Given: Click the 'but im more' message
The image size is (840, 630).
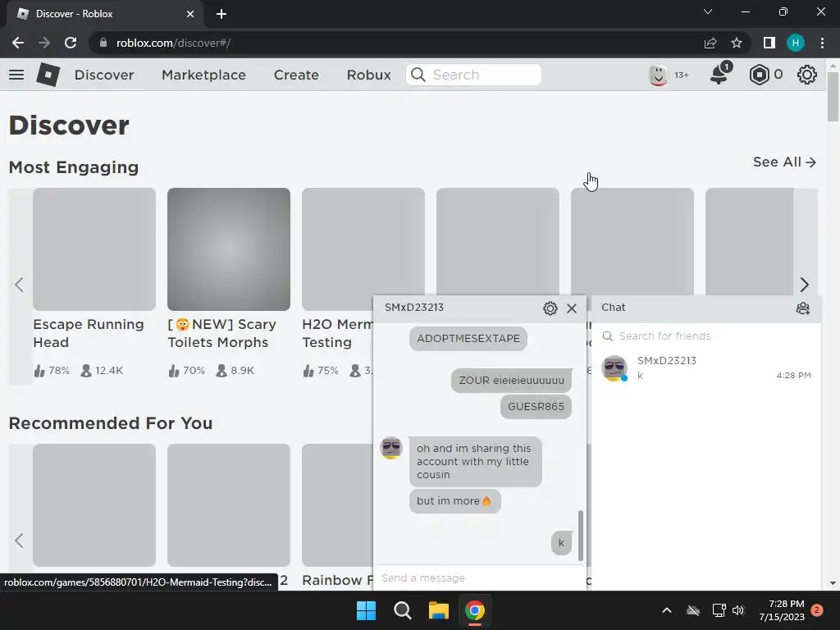Looking at the screenshot, I should pos(454,501).
